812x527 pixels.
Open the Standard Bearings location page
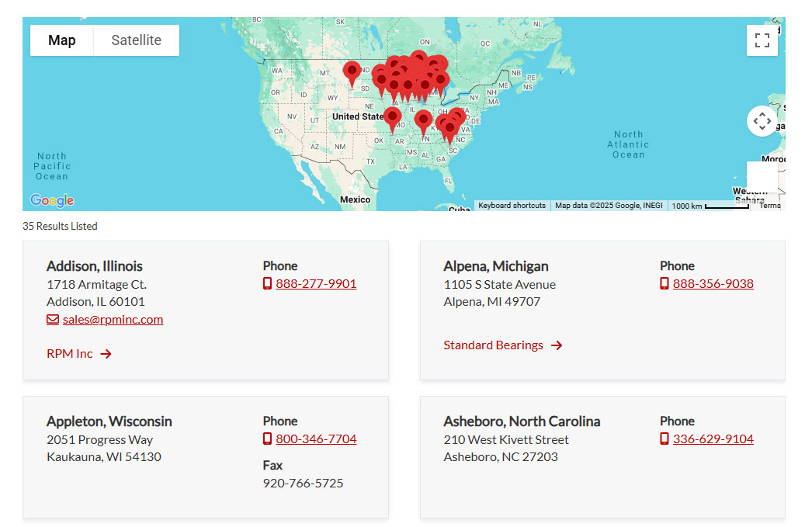494,345
